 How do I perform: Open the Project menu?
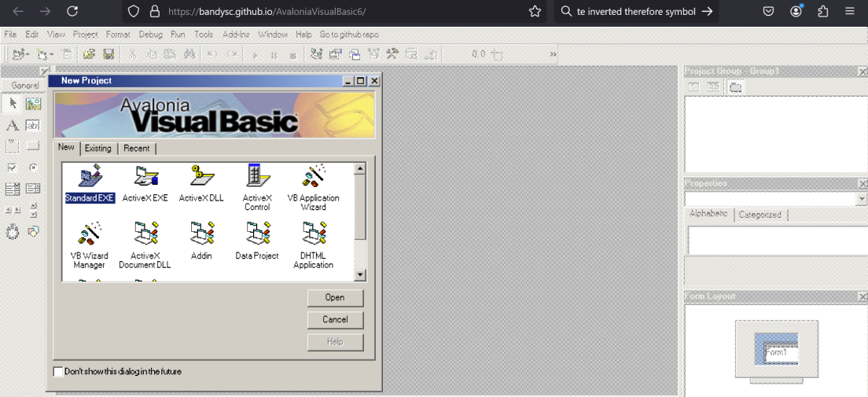coord(85,35)
